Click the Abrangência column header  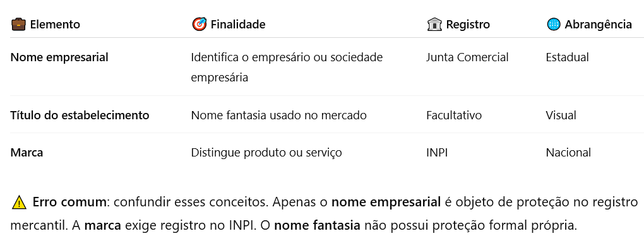(x=598, y=25)
